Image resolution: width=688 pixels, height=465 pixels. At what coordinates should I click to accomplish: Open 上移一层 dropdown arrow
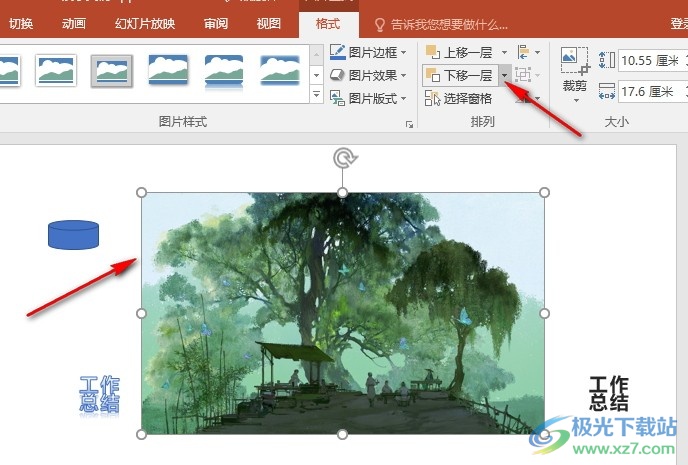point(504,53)
